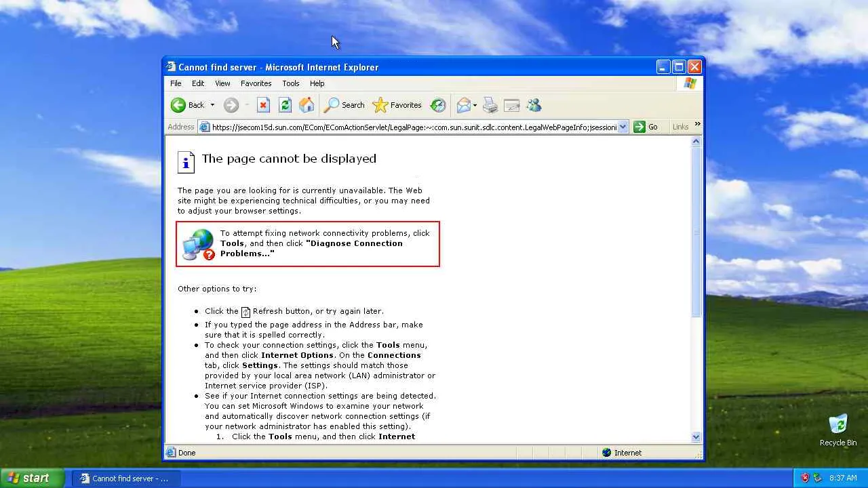
Task: Click the Edit toolbar icon next to Print
Action: point(512,105)
